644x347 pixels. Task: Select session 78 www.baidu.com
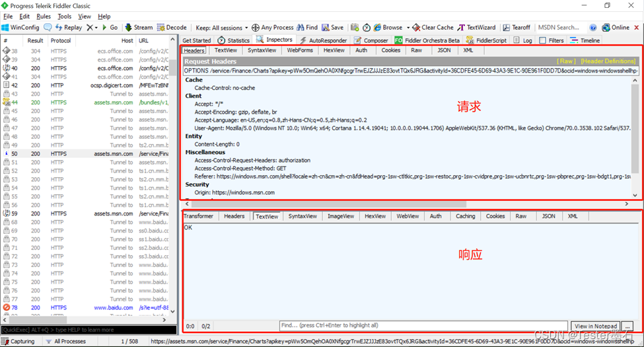click(x=87, y=307)
